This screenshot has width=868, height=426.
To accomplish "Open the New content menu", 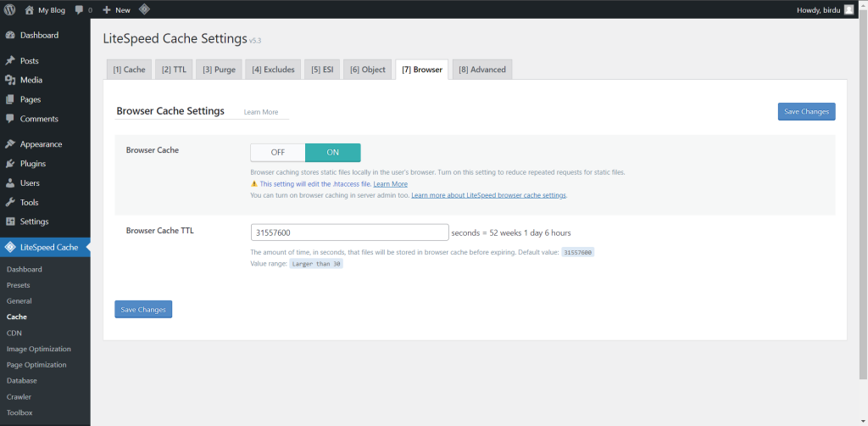I will click(x=117, y=10).
